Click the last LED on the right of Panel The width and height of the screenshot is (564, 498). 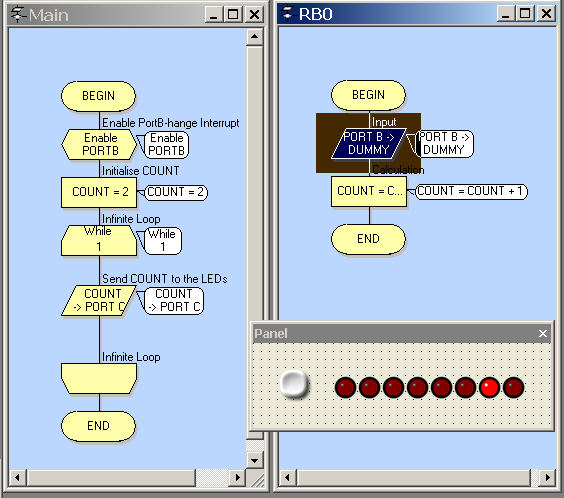click(x=513, y=388)
